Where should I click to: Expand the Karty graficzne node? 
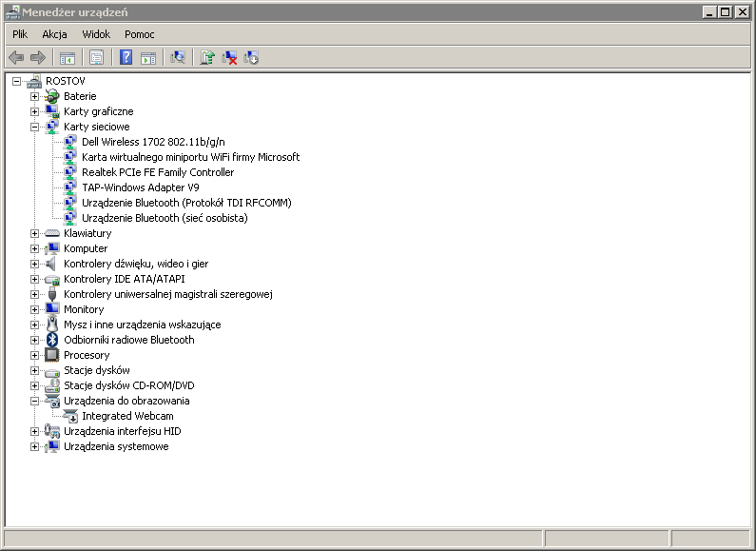click(35, 111)
